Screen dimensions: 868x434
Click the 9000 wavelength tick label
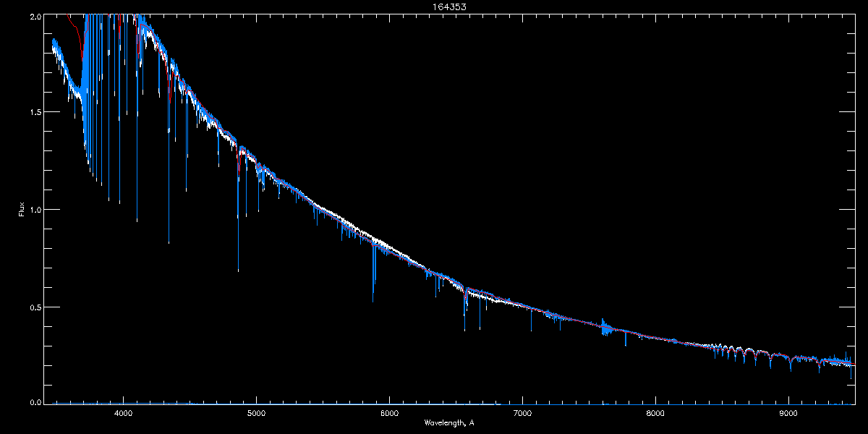coord(788,414)
